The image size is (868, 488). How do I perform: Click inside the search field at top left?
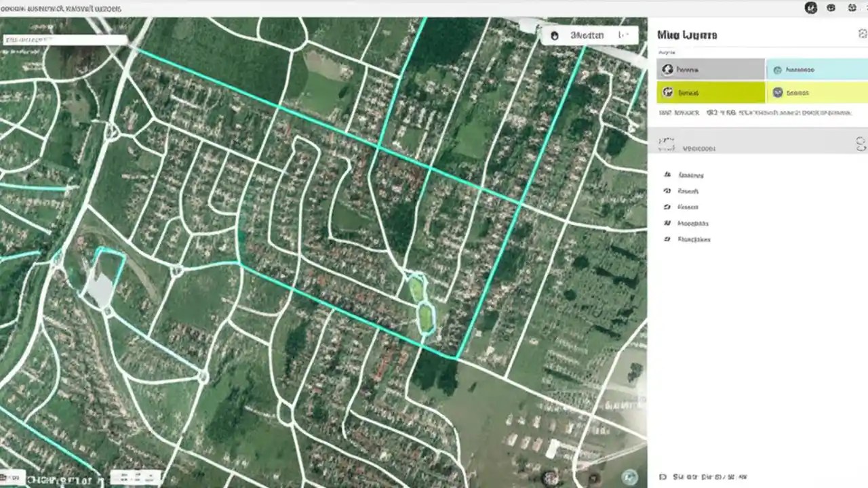tap(64, 38)
